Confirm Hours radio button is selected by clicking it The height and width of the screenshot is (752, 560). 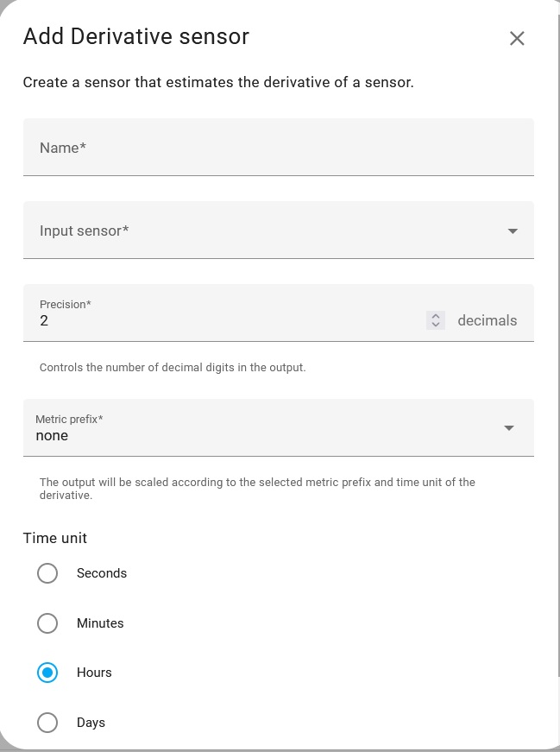tap(47, 672)
